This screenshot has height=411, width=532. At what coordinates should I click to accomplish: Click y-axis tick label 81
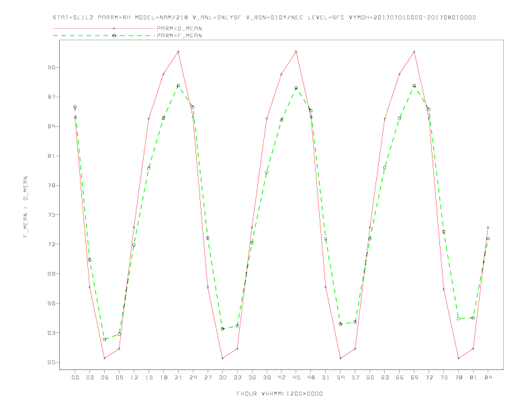pos(51,156)
